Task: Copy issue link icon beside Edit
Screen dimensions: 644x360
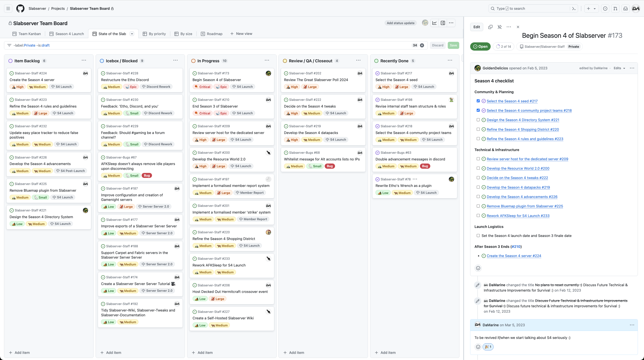Action: 490,27
